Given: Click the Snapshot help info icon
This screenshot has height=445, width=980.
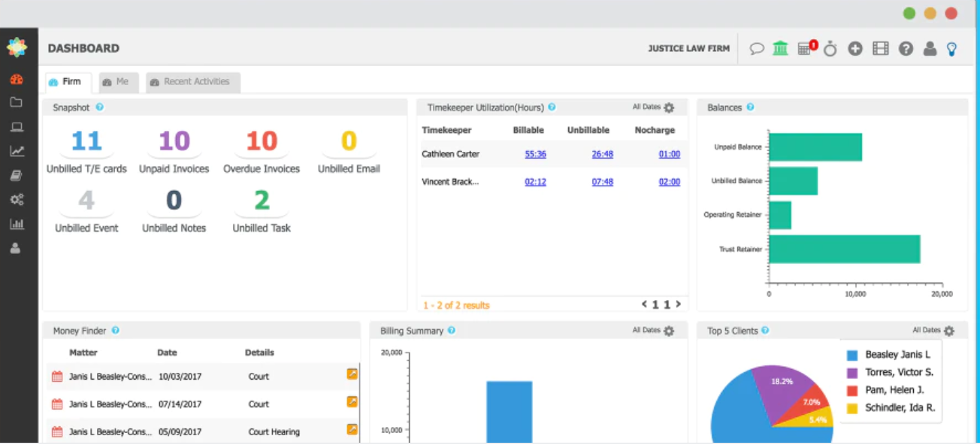Looking at the screenshot, I should click(99, 107).
